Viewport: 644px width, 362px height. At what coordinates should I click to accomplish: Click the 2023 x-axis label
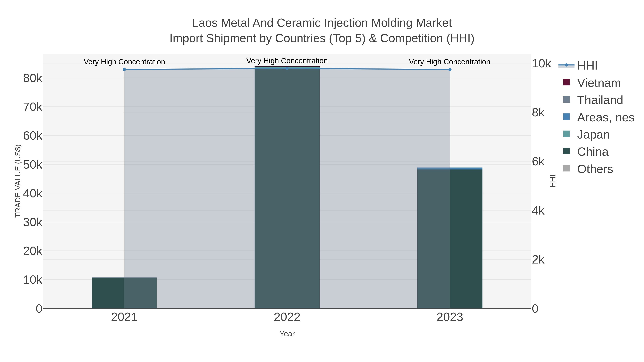click(x=450, y=317)
